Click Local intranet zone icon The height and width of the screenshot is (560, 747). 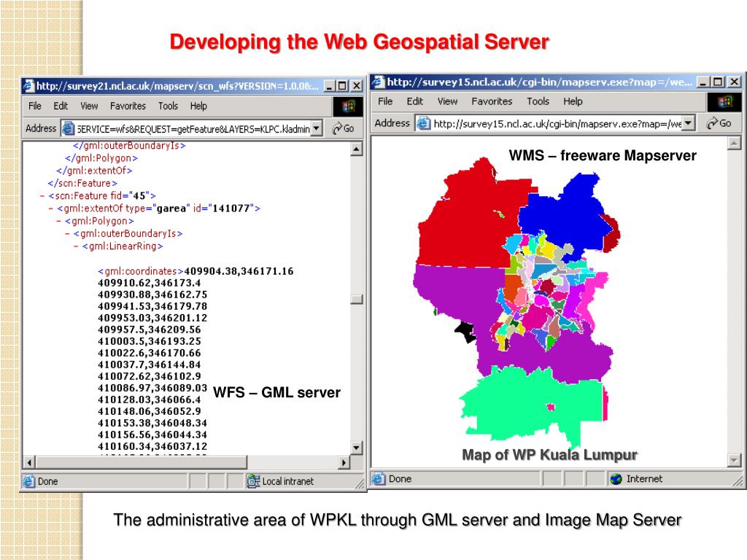pyautogui.click(x=253, y=481)
